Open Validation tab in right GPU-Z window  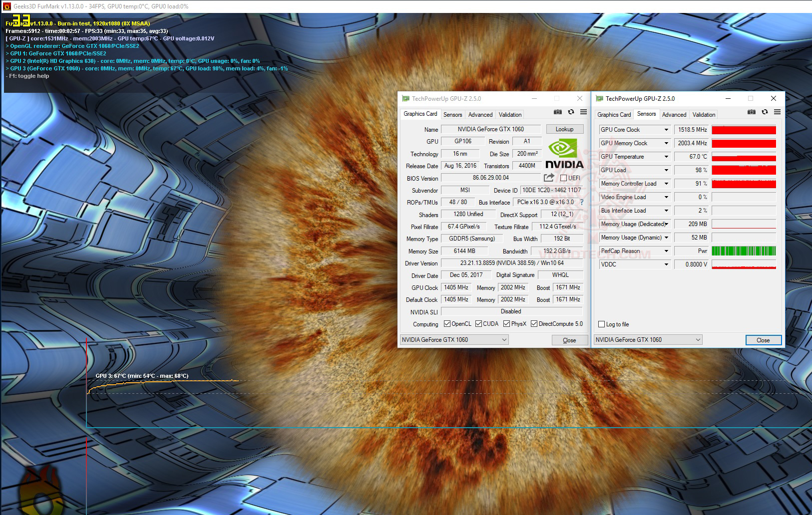click(x=704, y=115)
